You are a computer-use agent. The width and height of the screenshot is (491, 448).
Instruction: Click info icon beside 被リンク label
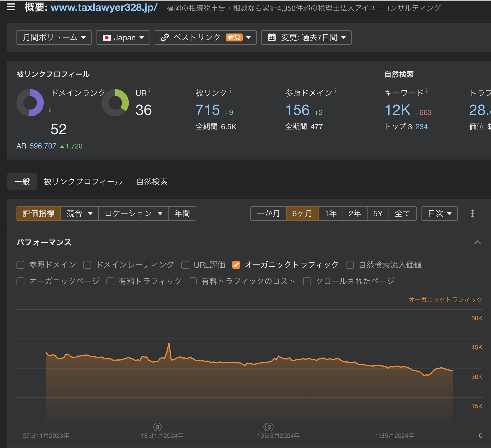[x=230, y=91]
